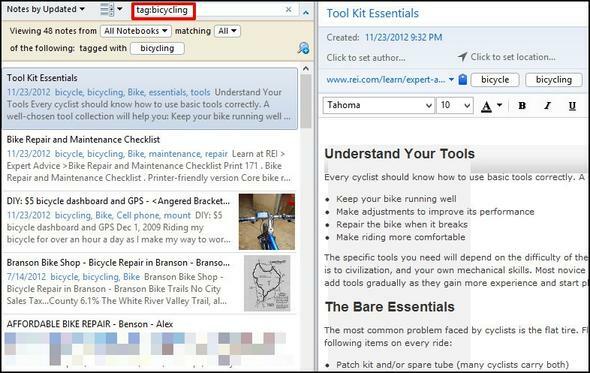Click 'Make riding more comfortable' bullet
The width and height of the screenshot is (590, 373).
coord(401,237)
